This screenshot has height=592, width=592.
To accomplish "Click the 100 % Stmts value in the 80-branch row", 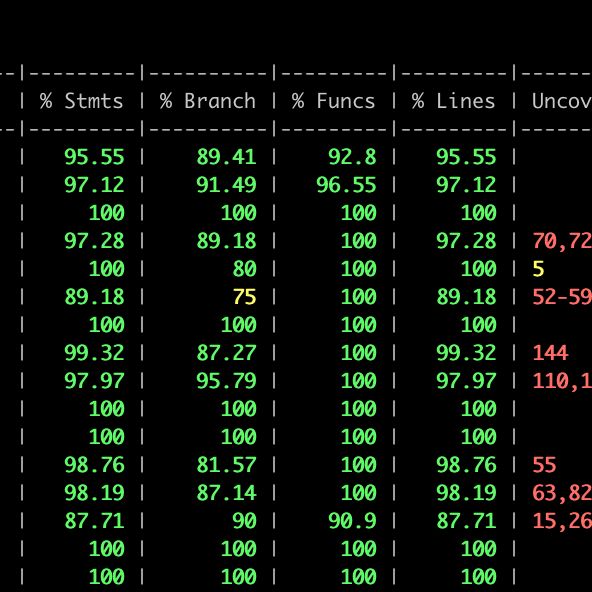I will 106,269.
